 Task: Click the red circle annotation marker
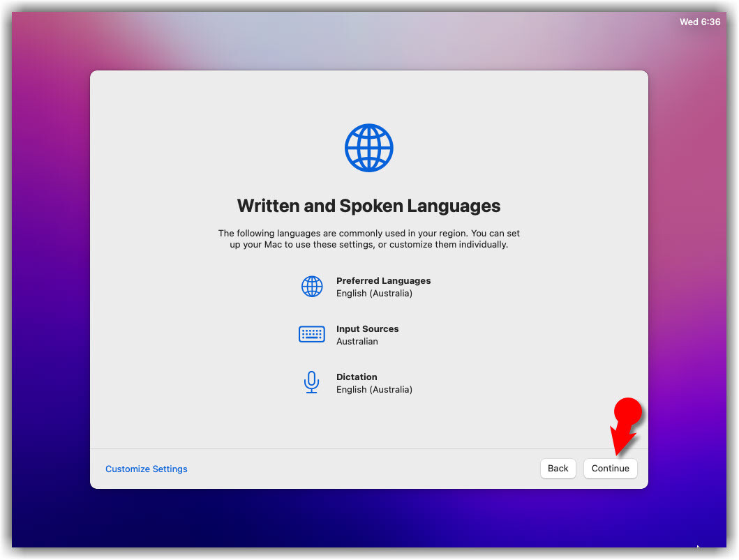[627, 411]
